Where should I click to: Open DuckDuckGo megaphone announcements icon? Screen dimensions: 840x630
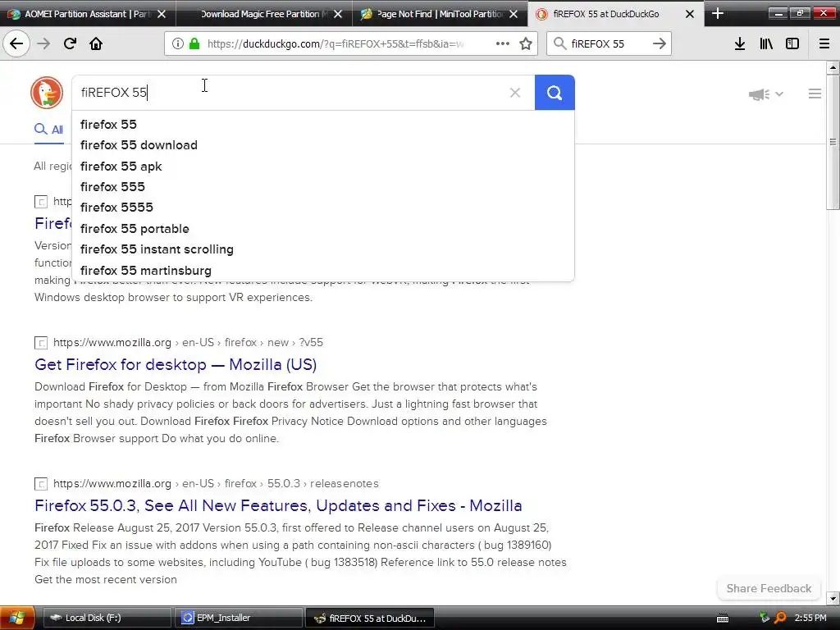coord(759,94)
